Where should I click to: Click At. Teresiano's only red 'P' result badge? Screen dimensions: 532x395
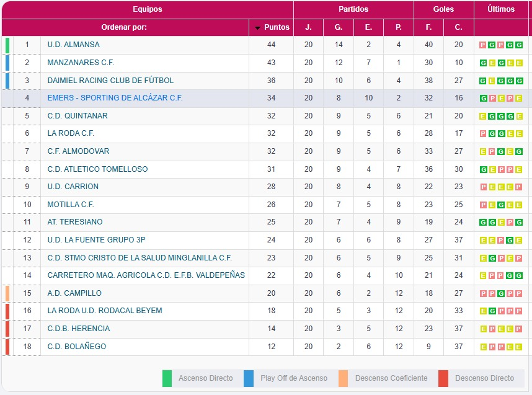512,222
